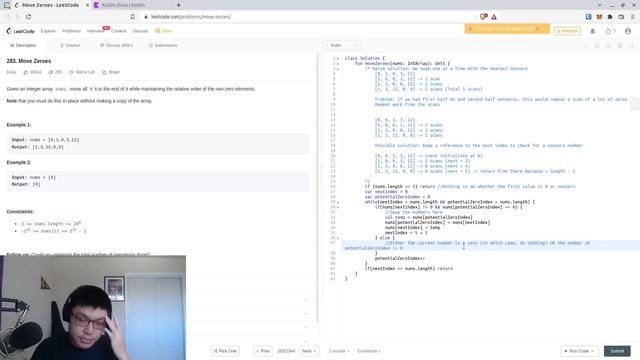Screen dimensions: 640x360
Task: Select the Description tab
Action: point(23,45)
